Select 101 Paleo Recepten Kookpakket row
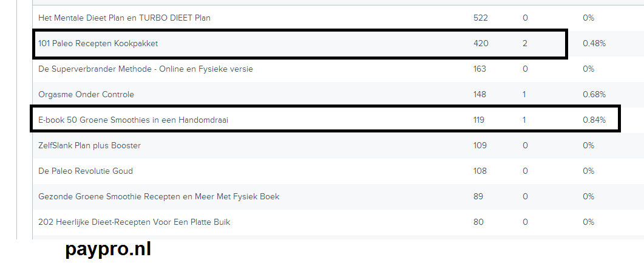This screenshot has width=644, height=271. pos(338,44)
